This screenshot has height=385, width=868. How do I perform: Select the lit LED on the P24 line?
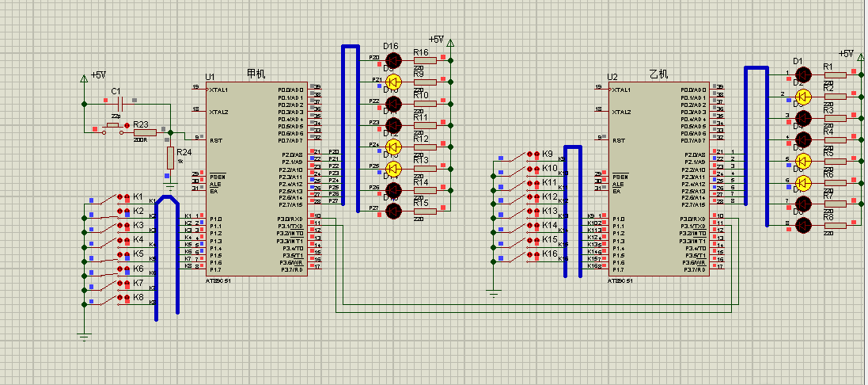393,147
